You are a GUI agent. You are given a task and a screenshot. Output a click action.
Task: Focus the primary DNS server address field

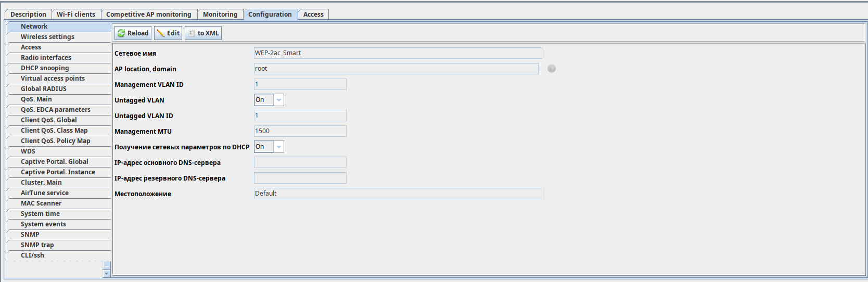point(300,162)
